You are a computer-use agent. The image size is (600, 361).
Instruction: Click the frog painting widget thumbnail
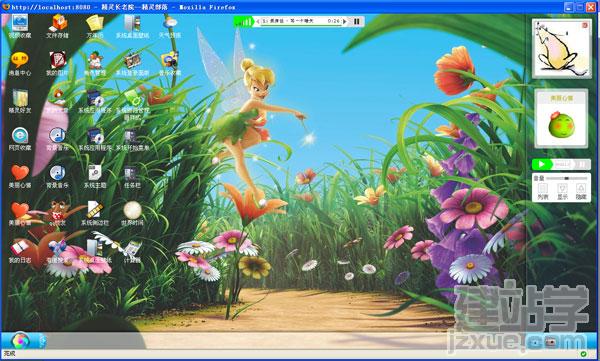click(561, 49)
